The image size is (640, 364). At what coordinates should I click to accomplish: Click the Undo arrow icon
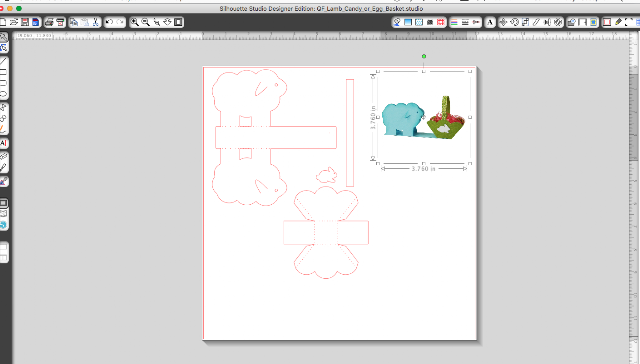(x=109, y=22)
